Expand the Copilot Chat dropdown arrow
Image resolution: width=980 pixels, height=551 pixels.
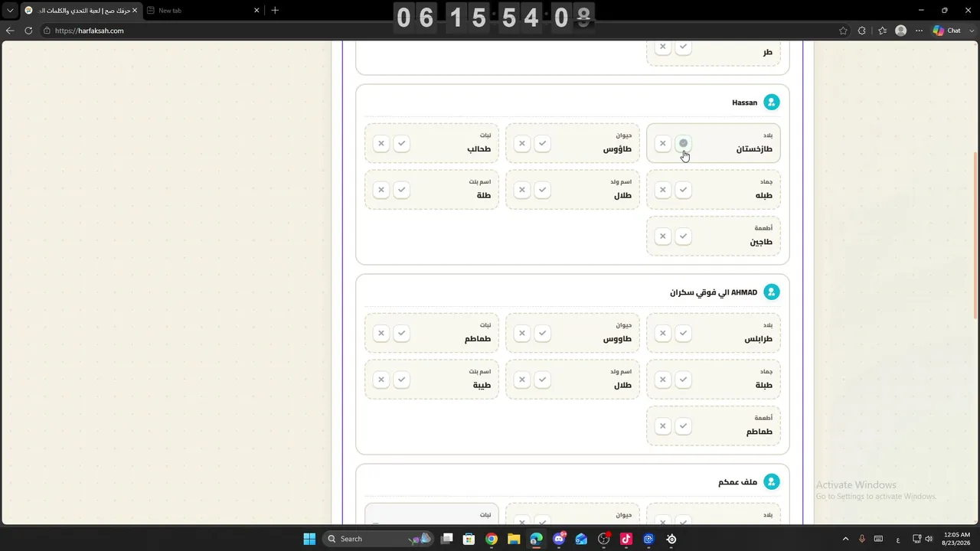pyautogui.click(x=971, y=31)
